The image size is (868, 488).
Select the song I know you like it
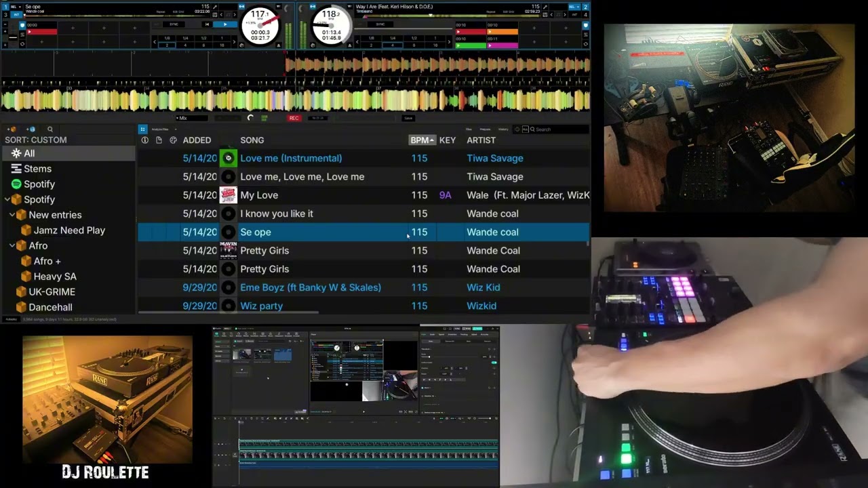pos(277,213)
